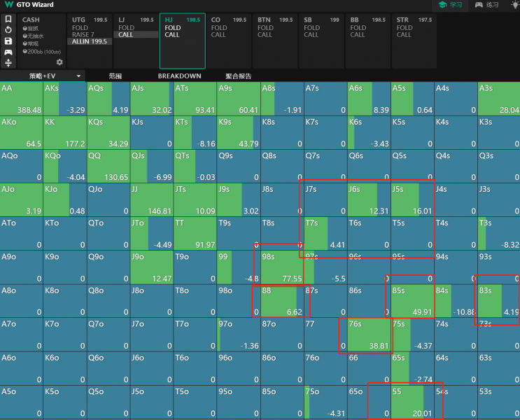Open CASH settings gear icon

click(x=59, y=62)
